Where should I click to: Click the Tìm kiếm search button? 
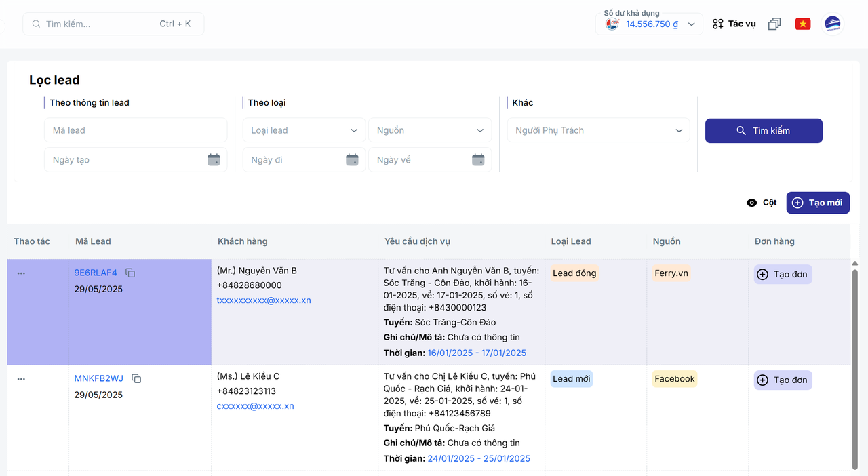[764, 131]
